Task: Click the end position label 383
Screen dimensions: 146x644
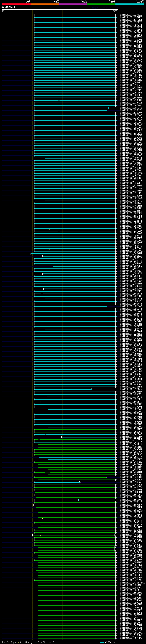Action: (x=115, y=11)
